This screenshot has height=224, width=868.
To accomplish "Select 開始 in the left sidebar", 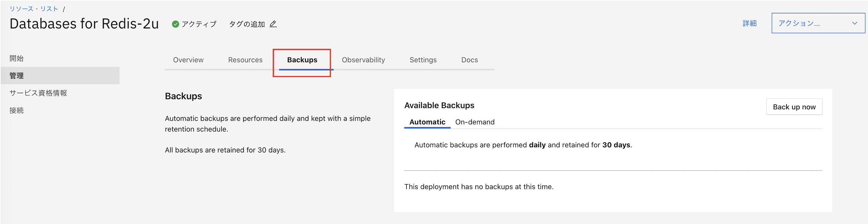I will click(x=16, y=58).
